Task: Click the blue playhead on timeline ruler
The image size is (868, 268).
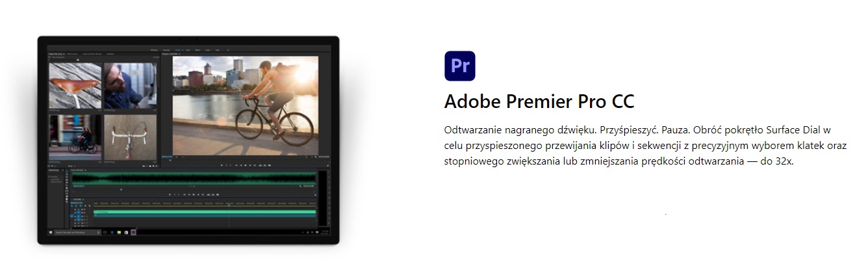Action: 229,204
